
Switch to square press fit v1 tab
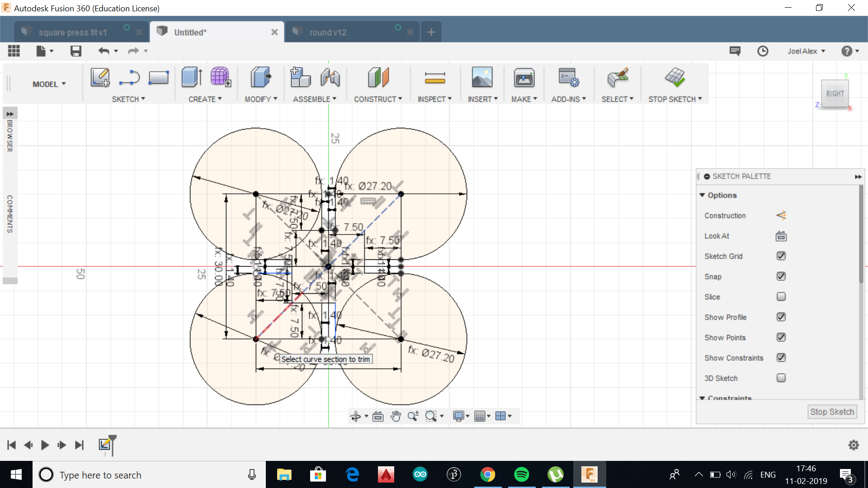(x=72, y=33)
